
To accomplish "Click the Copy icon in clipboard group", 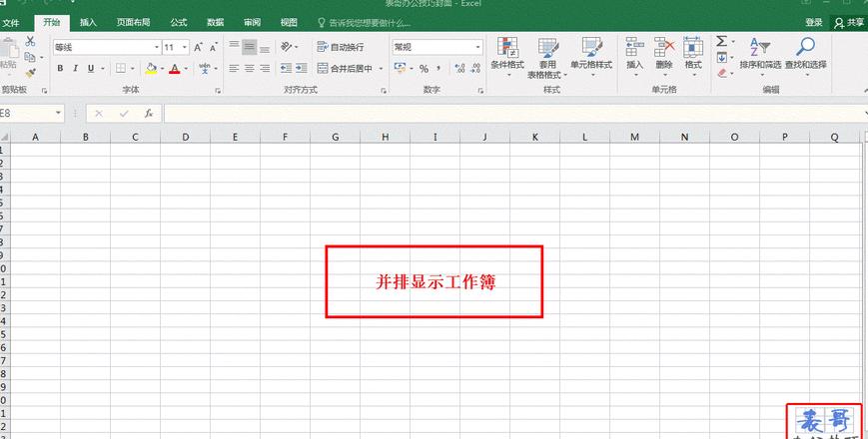I will click(30, 57).
